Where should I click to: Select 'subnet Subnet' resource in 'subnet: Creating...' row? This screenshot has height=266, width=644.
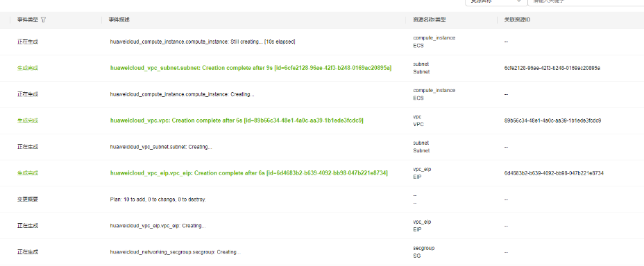pyautogui.click(x=421, y=147)
